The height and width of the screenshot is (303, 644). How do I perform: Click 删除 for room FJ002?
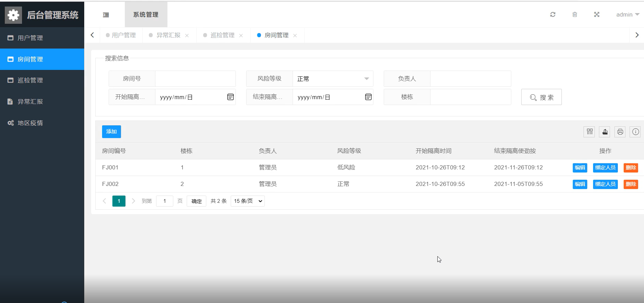(631, 184)
